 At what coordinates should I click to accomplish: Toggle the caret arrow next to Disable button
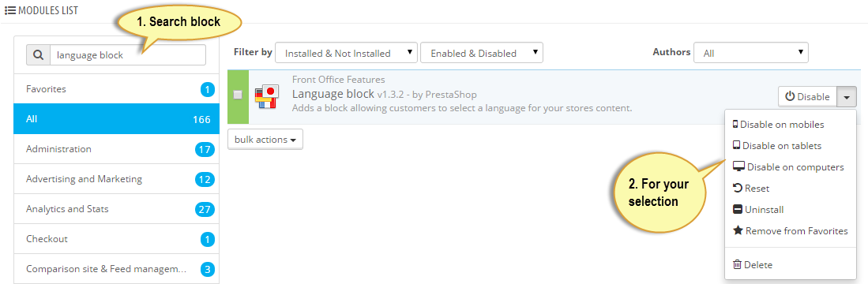pos(847,97)
